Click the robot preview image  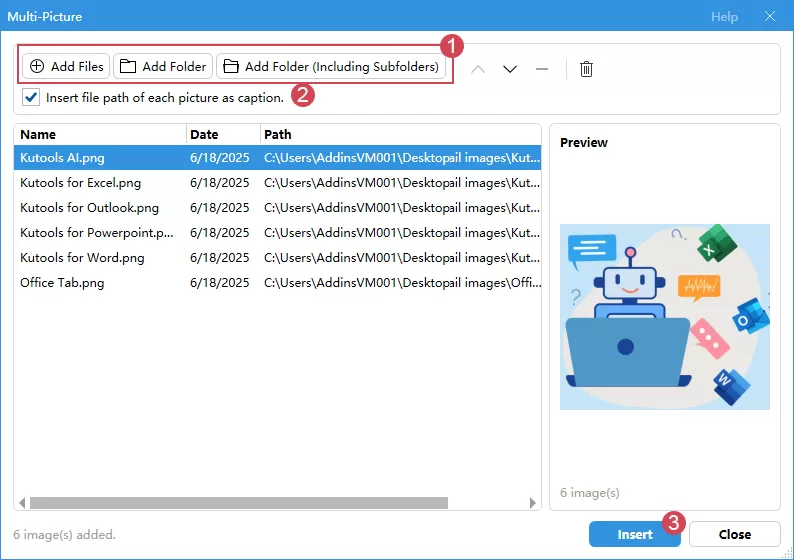(x=664, y=317)
